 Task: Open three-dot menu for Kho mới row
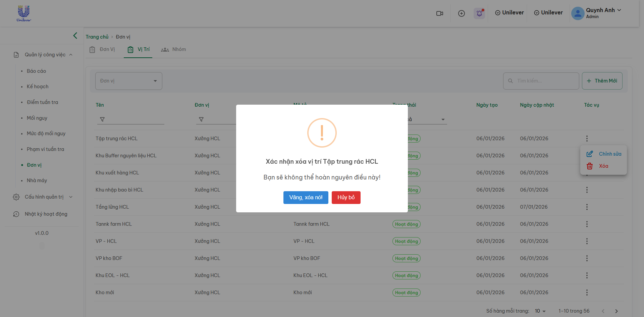[x=587, y=293]
